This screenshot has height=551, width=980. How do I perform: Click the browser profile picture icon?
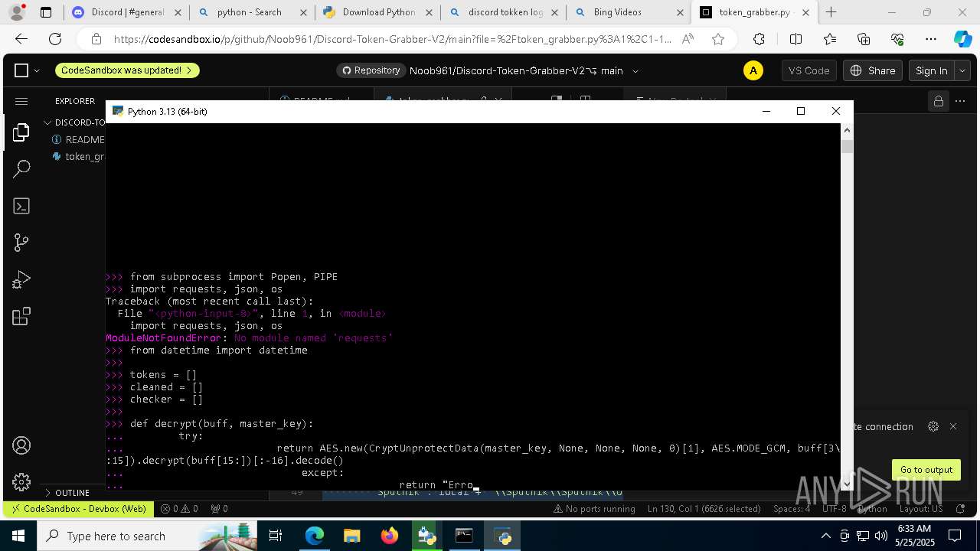[16, 12]
